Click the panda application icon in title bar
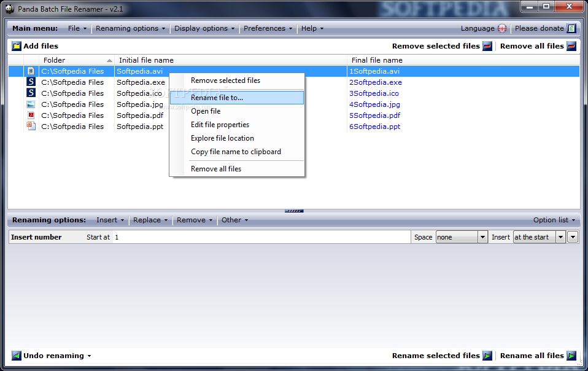 pos(10,9)
